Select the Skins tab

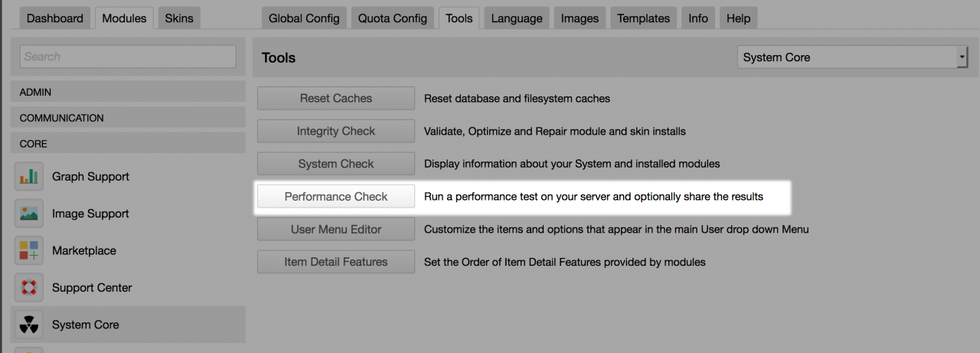point(179,18)
